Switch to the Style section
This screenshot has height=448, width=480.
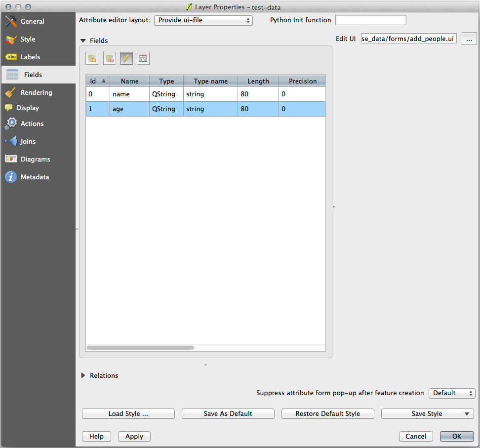point(28,39)
